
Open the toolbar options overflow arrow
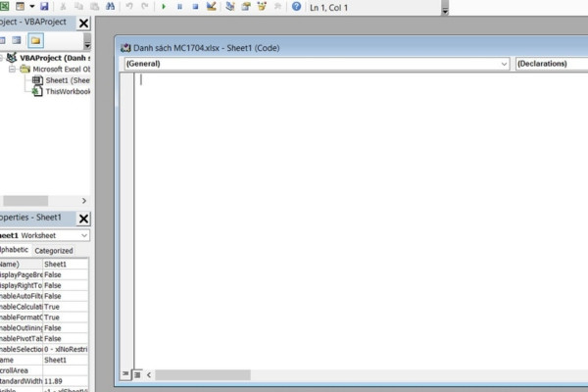click(x=445, y=8)
